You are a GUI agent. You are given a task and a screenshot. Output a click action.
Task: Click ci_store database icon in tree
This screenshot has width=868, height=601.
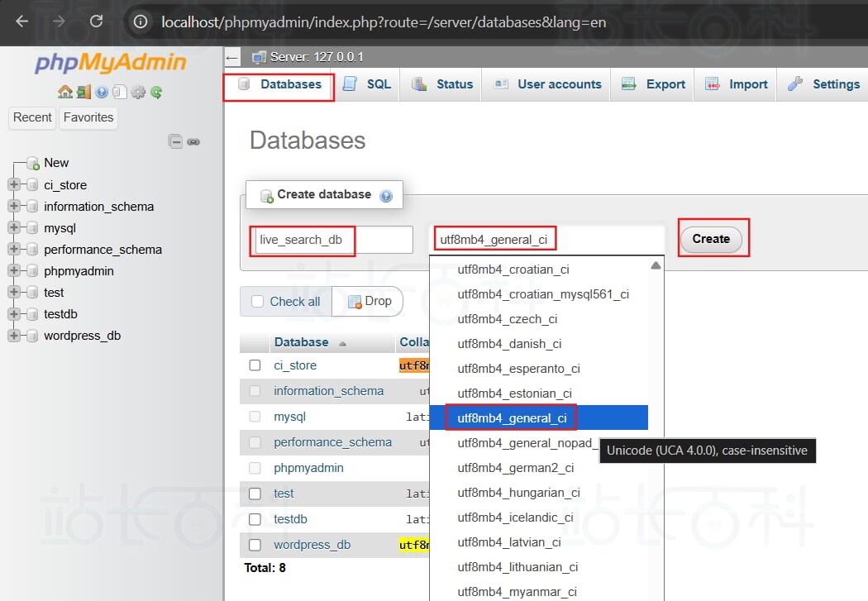click(33, 185)
